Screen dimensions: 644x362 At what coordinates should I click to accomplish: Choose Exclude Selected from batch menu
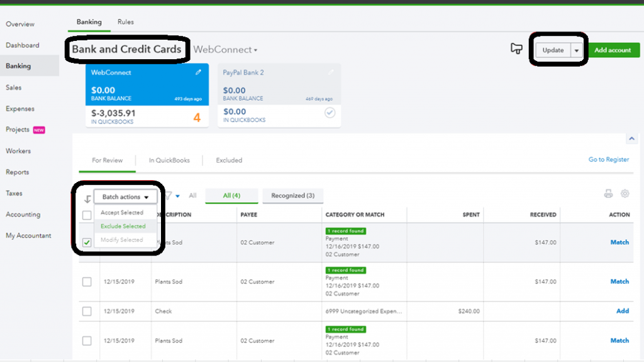pos(123,226)
